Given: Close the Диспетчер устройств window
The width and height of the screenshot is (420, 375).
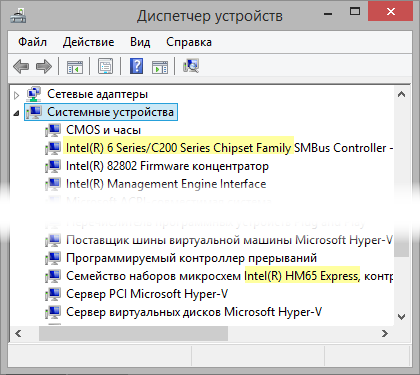Looking at the screenshot, I should pyautogui.click(x=390, y=12).
